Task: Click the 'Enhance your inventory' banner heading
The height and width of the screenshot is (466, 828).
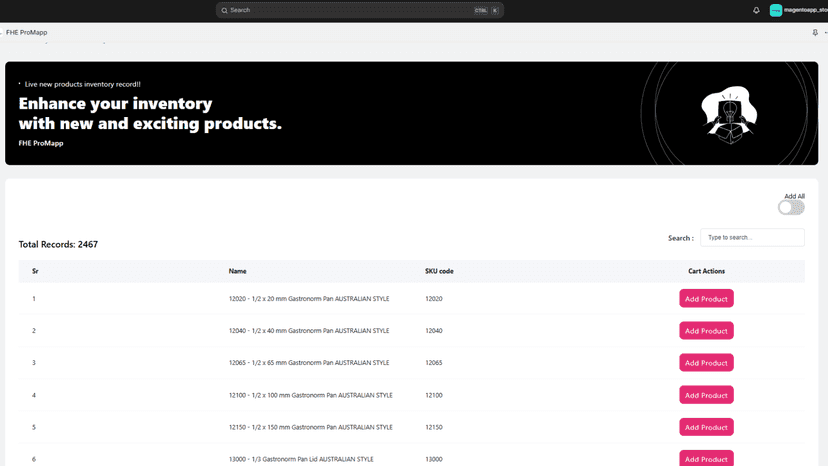Action: [150, 113]
